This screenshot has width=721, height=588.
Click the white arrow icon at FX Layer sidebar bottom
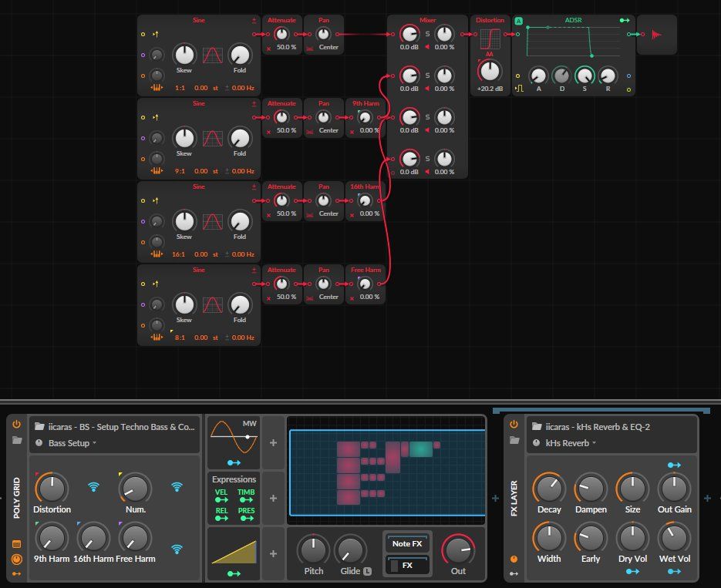coord(514,574)
